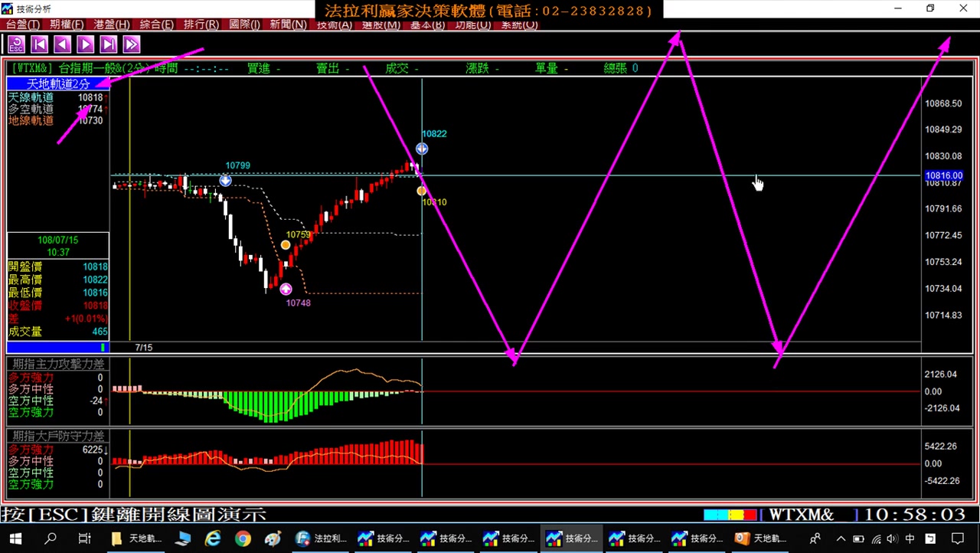Open the Windows Start menu

click(15, 539)
